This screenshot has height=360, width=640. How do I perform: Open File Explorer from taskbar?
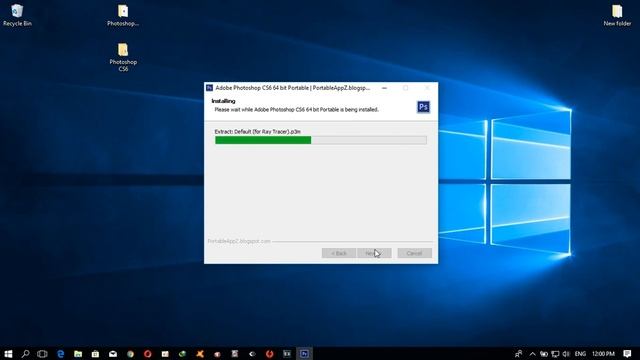click(x=78, y=354)
